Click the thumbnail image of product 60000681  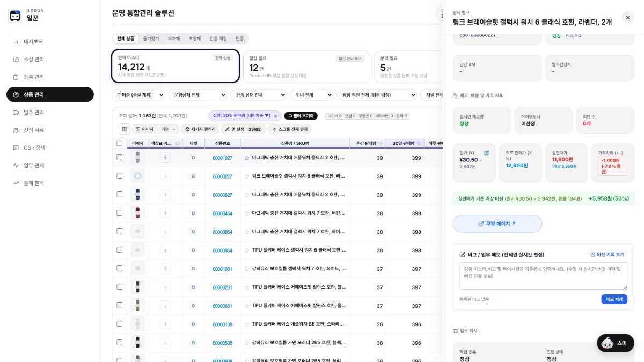tap(138, 306)
